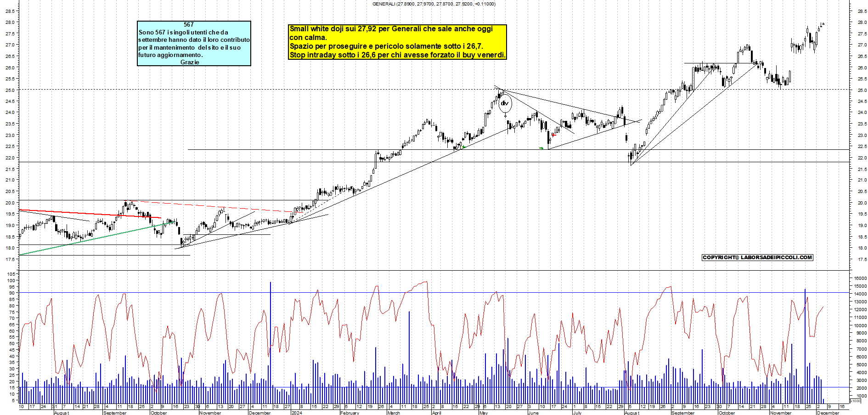Viewport: 868px width, 415px height.
Task: Click the red left-pointing arrow marker
Action: [554, 135]
